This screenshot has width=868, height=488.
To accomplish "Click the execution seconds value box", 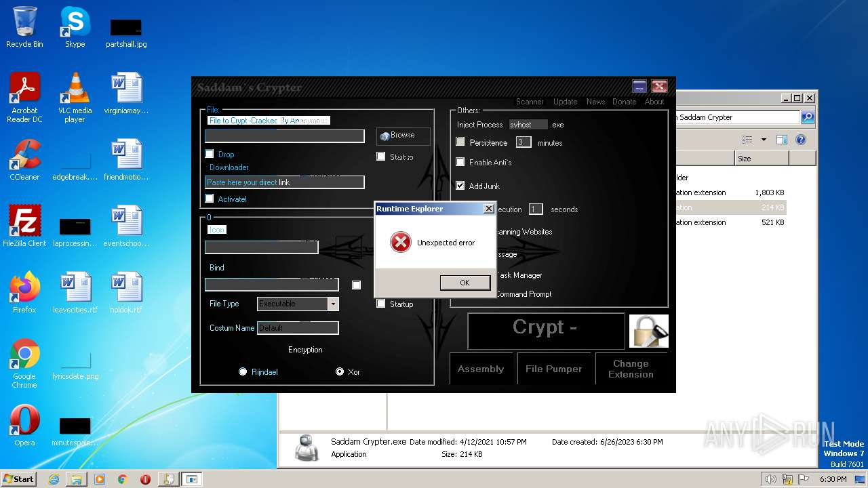I will point(536,209).
